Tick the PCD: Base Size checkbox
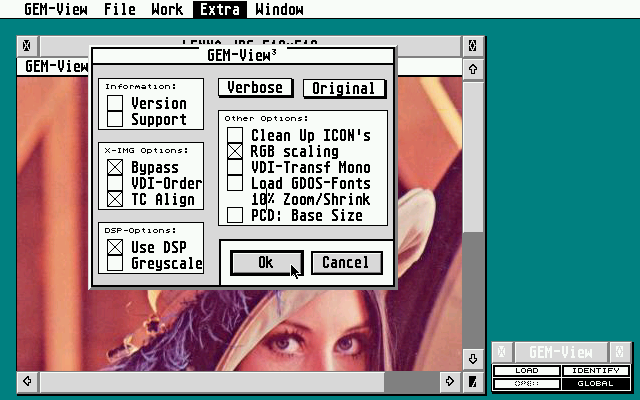This screenshot has width=640, height=400. coord(235,215)
